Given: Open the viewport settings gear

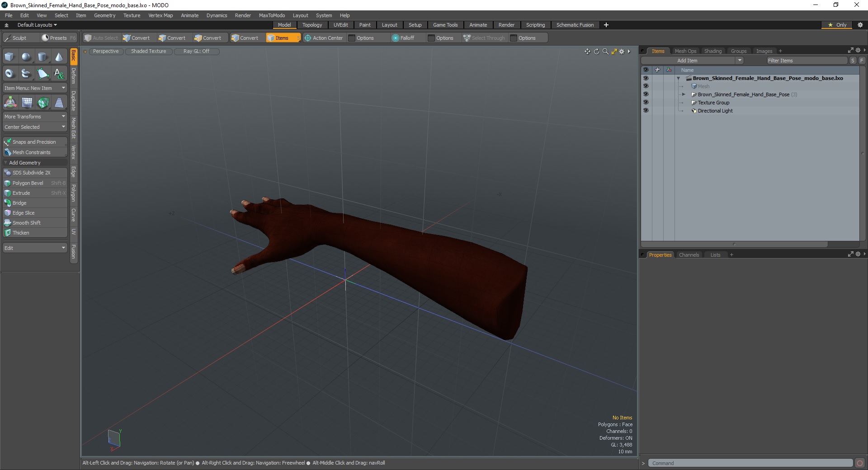Looking at the screenshot, I should (x=622, y=52).
